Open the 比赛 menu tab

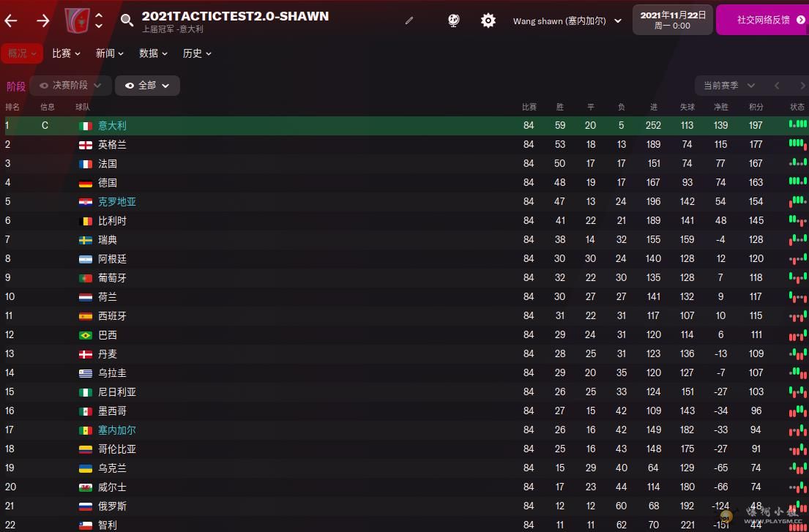click(x=66, y=53)
